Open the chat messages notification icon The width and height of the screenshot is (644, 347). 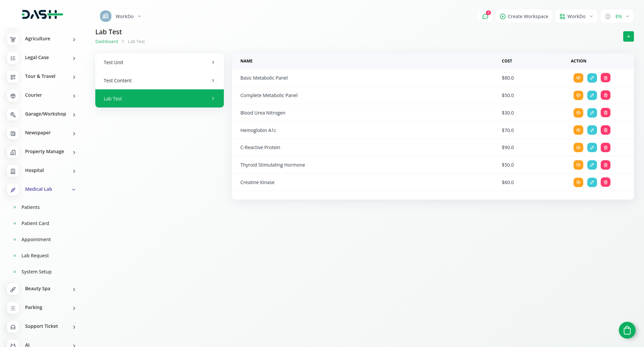[485, 16]
